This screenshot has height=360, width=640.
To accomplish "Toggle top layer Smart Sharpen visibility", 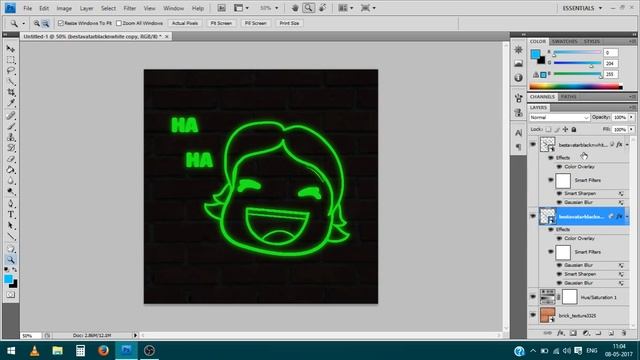I will (559, 193).
